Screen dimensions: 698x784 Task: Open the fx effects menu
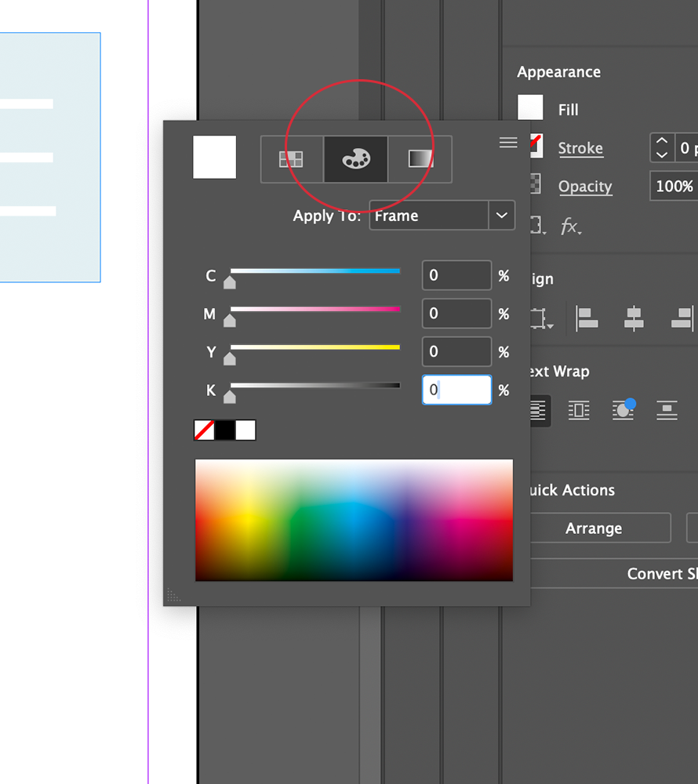pyautogui.click(x=570, y=226)
